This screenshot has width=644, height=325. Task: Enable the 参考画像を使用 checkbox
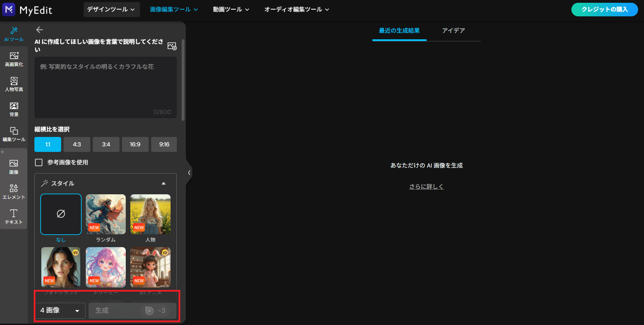pyautogui.click(x=39, y=162)
